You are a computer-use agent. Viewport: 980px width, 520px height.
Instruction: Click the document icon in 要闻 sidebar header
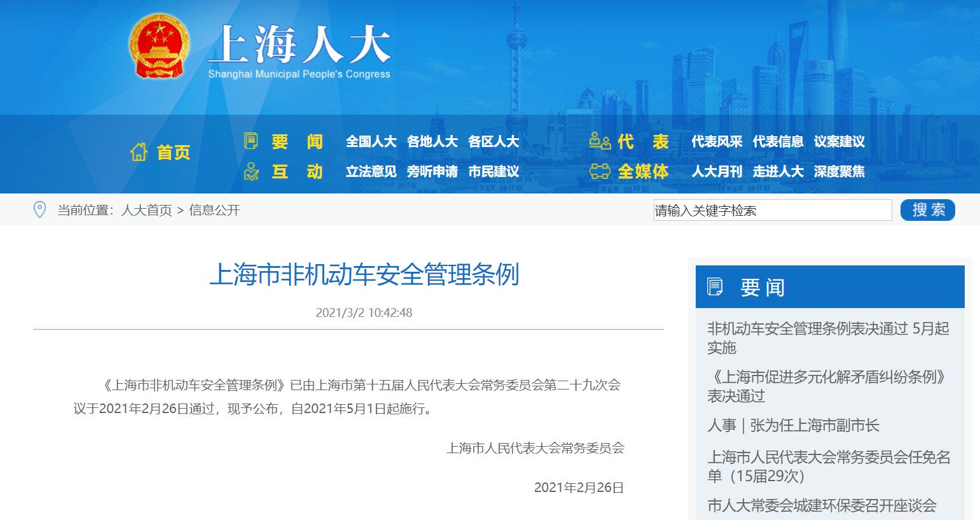coord(715,287)
